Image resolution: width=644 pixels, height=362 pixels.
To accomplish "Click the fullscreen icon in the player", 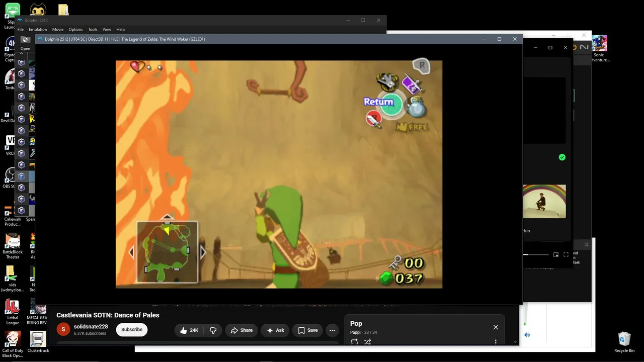I will coord(566,255).
